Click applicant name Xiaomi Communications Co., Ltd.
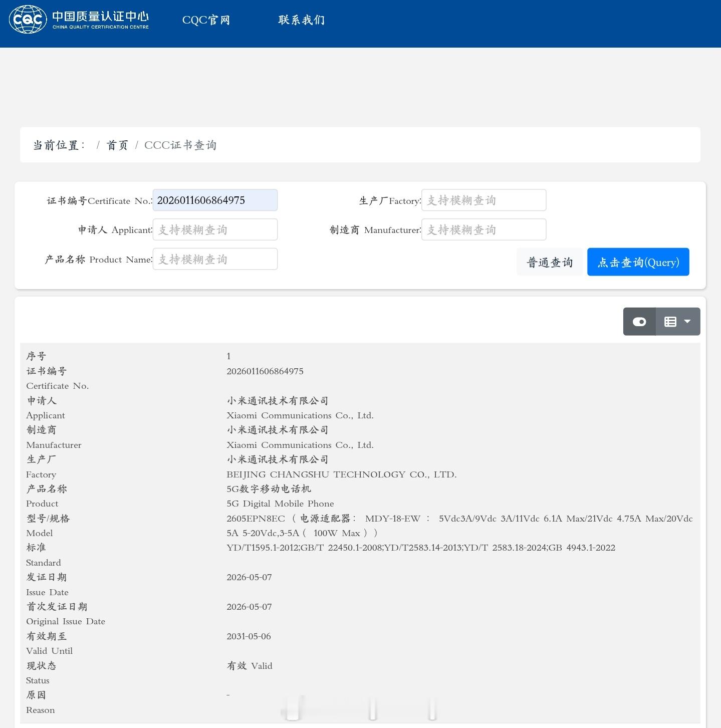Screen dimensions: 721x728 coord(300,415)
